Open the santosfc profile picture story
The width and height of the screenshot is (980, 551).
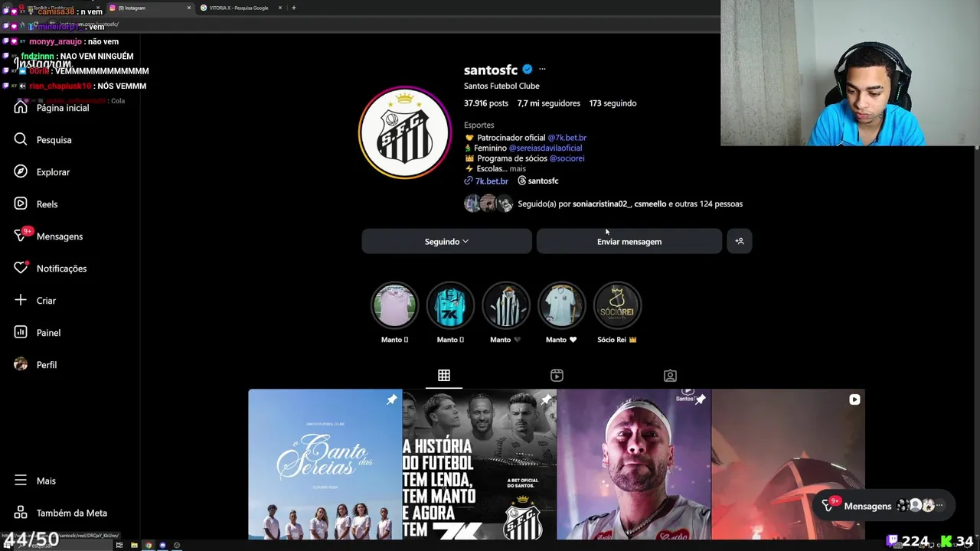point(405,133)
